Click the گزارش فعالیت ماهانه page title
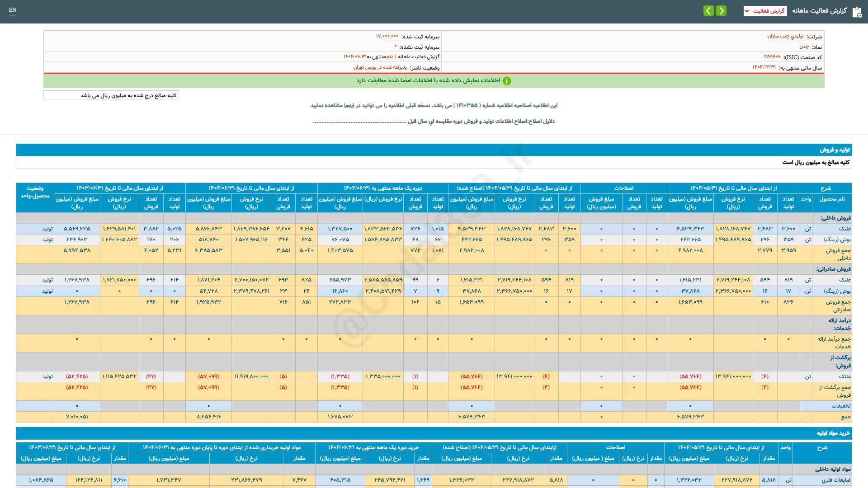Screen dimensions: 868x488 819,11
